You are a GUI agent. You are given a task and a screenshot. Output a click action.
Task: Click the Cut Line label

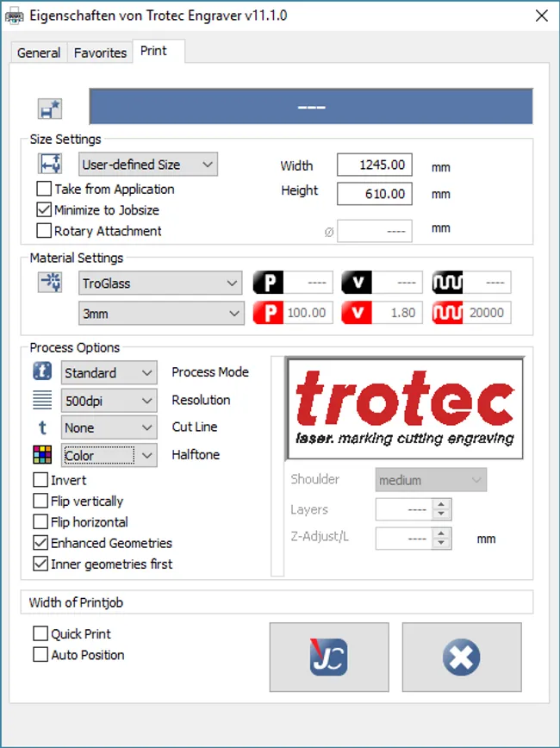[195, 427]
